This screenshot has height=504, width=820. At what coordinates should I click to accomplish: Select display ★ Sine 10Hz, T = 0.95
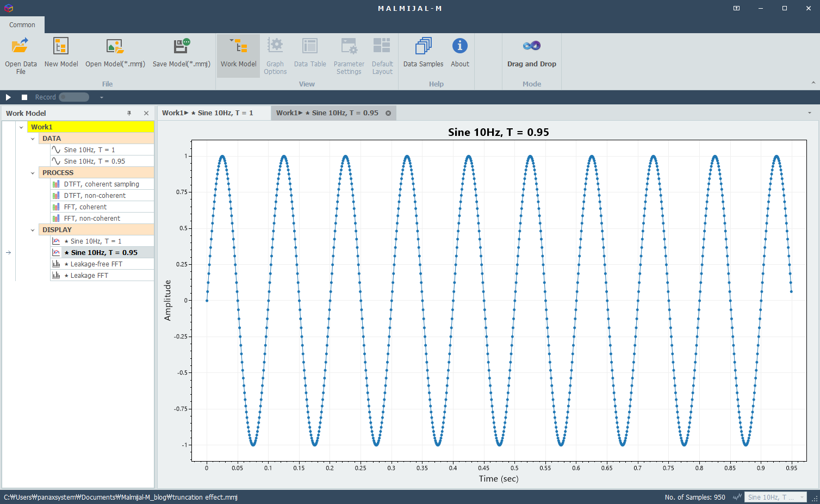(x=101, y=253)
